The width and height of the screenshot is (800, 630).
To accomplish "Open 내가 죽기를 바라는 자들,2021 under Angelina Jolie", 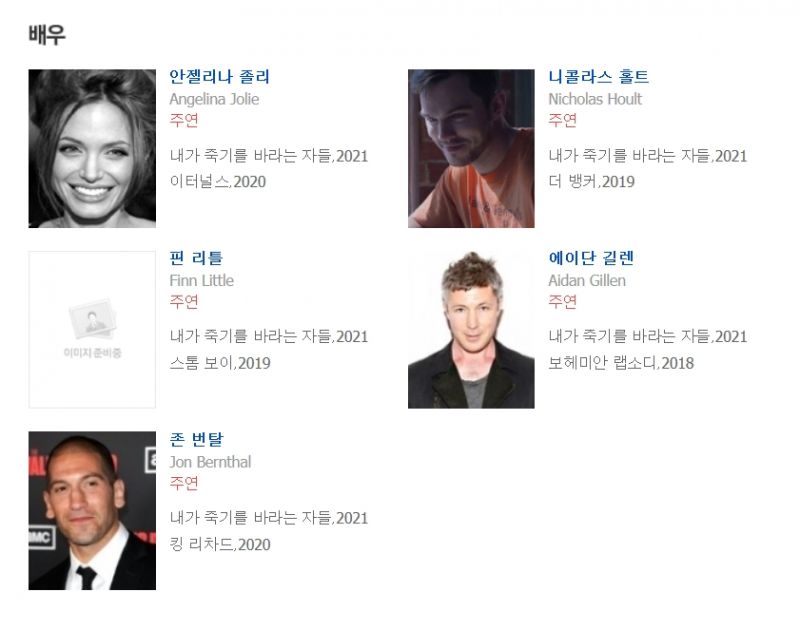I will click(x=269, y=156).
